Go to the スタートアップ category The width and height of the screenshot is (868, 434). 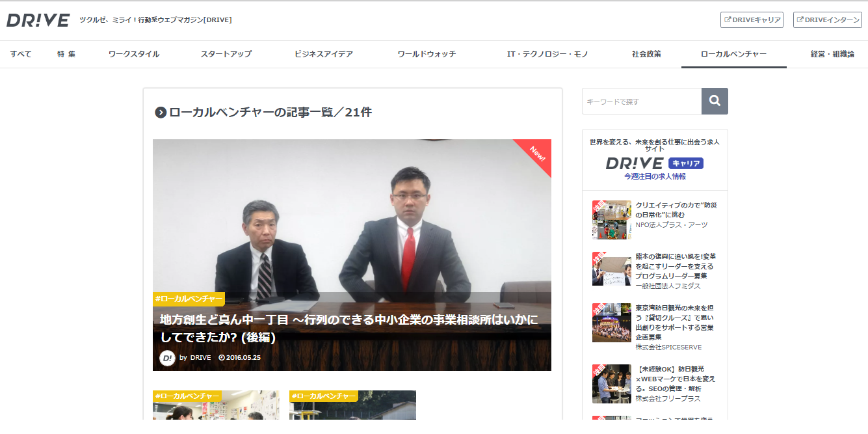(226, 54)
